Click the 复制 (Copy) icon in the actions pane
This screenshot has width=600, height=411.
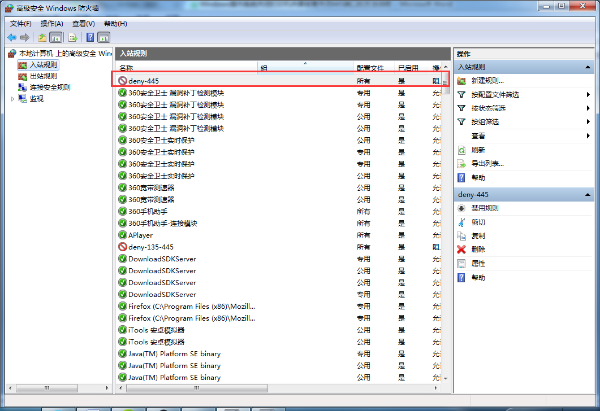461,236
